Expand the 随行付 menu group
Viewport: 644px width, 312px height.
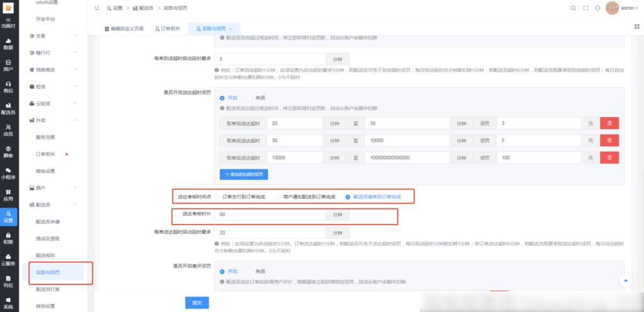[x=53, y=53]
